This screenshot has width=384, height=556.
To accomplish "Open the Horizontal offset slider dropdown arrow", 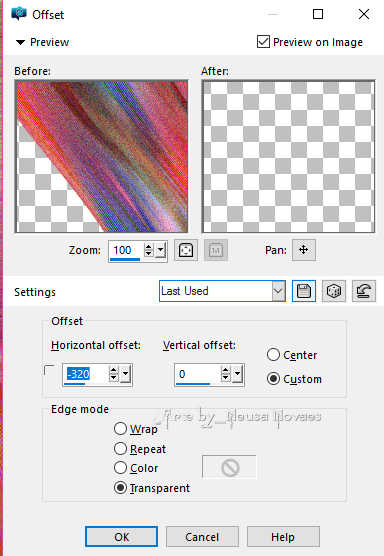I will pyautogui.click(x=125, y=374).
